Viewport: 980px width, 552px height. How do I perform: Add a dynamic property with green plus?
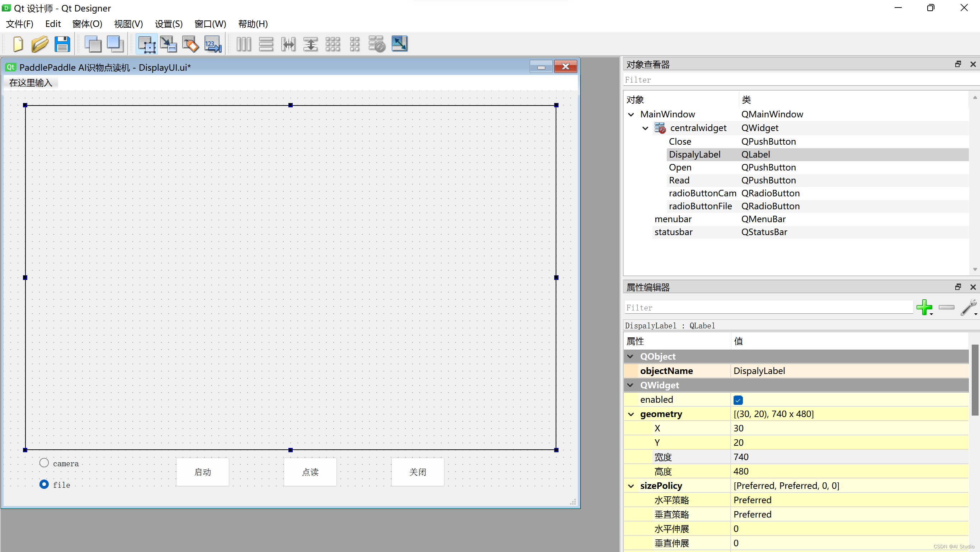click(x=924, y=307)
